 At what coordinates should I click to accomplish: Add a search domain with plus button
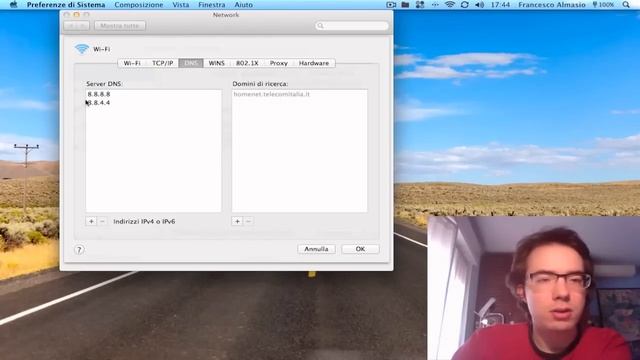237,221
